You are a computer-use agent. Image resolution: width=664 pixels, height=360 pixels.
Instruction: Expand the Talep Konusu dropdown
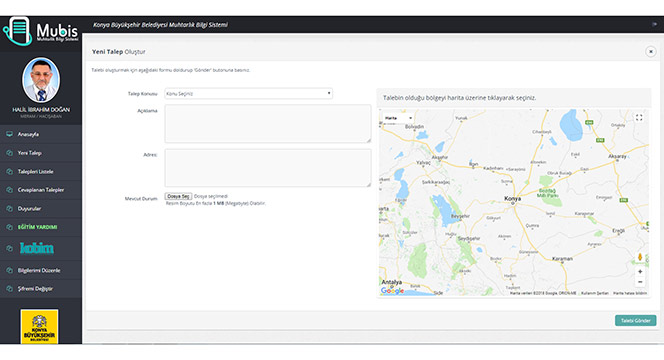click(248, 94)
